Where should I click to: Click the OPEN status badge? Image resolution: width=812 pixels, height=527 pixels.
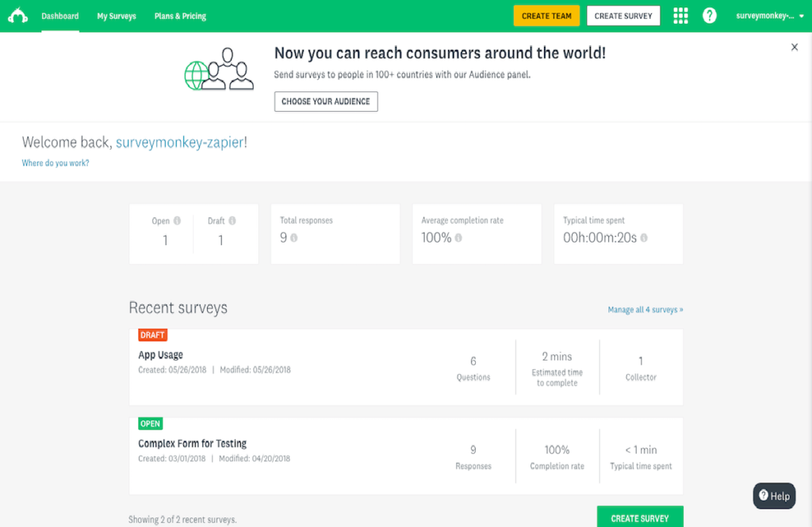tap(150, 423)
